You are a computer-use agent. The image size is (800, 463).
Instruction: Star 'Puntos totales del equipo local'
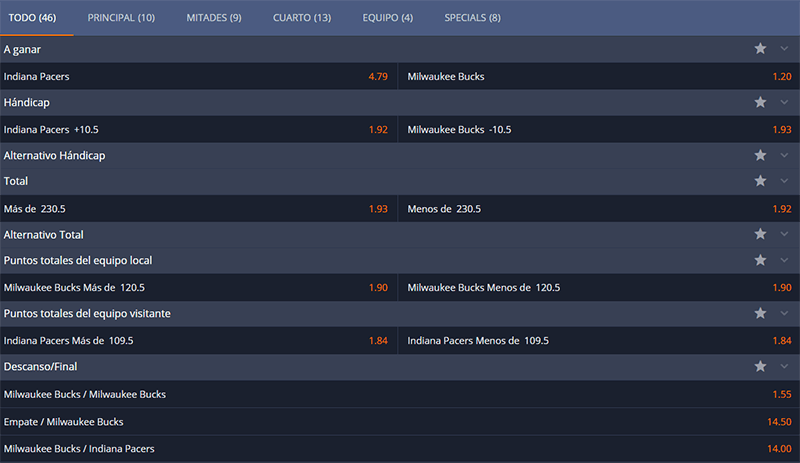(x=760, y=260)
